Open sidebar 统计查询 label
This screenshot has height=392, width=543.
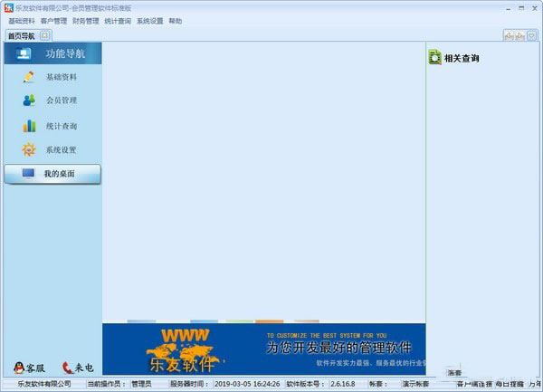pyautogui.click(x=62, y=126)
